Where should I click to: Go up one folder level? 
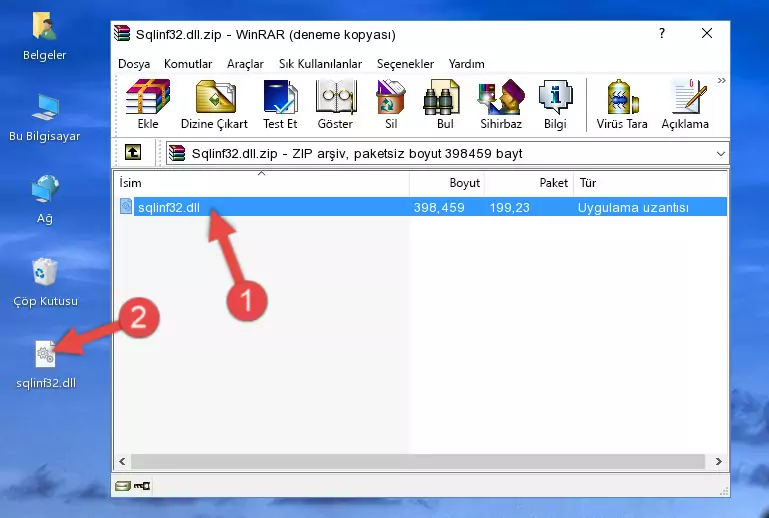tap(133, 153)
